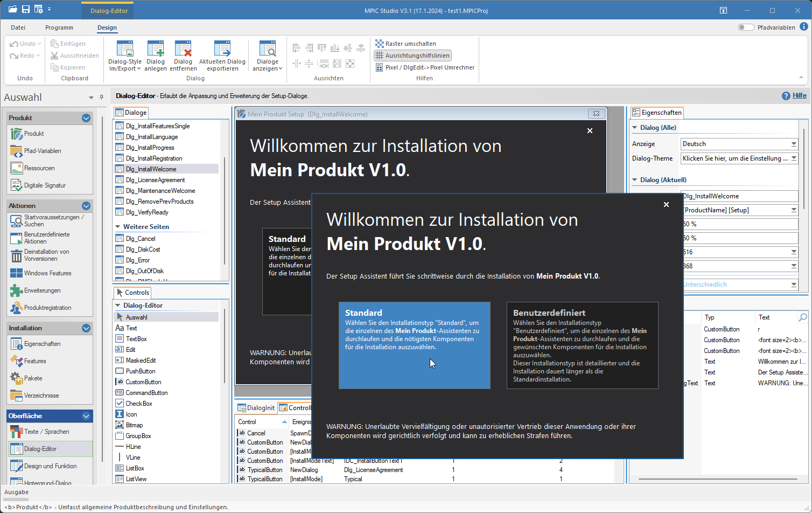Click Ausschneiden in Clipboard group
This screenshot has height=513, width=812.
coord(75,56)
